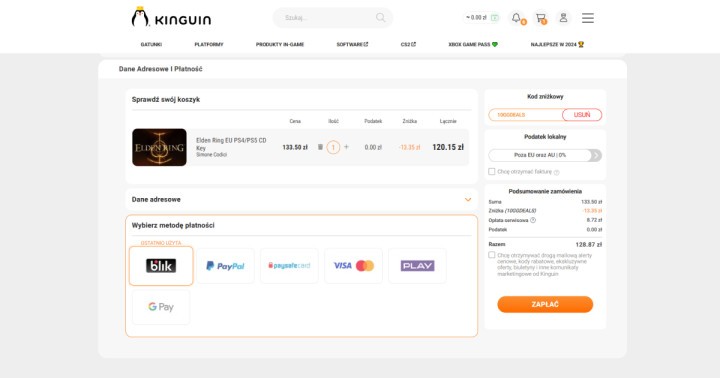Select PayPal payment method
The image size is (720, 378).
(x=225, y=266)
